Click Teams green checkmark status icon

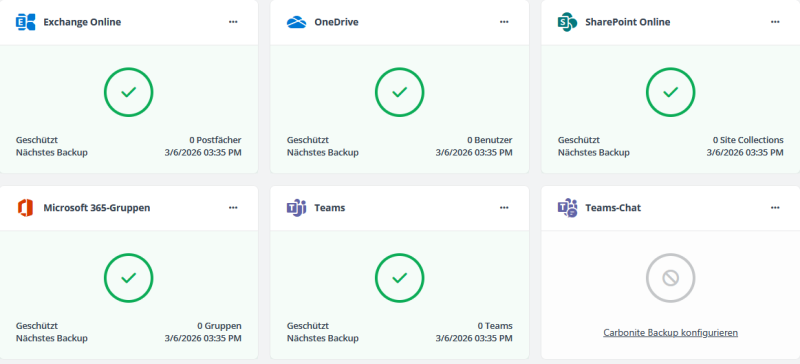click(x=399, y=278)
